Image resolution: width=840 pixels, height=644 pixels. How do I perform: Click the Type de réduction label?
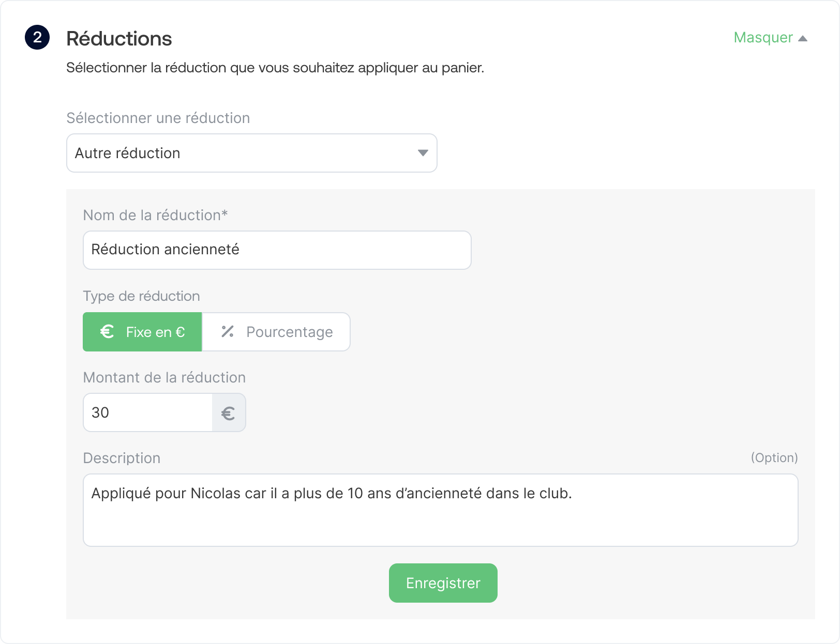click(141, 296)
